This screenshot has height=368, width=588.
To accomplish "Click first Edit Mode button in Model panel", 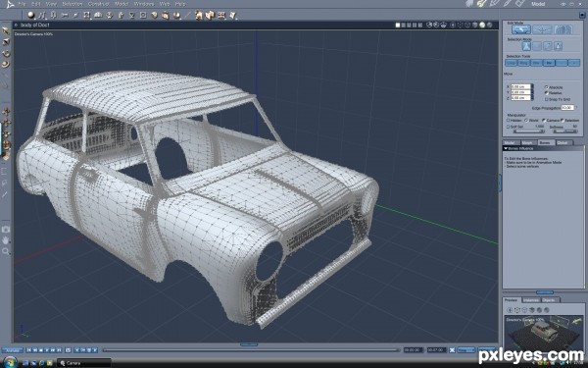I will (521, 29).
